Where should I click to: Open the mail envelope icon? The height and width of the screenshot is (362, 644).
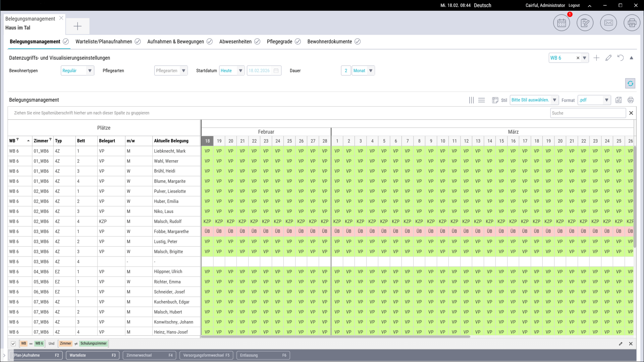click(x=608, y=23)
